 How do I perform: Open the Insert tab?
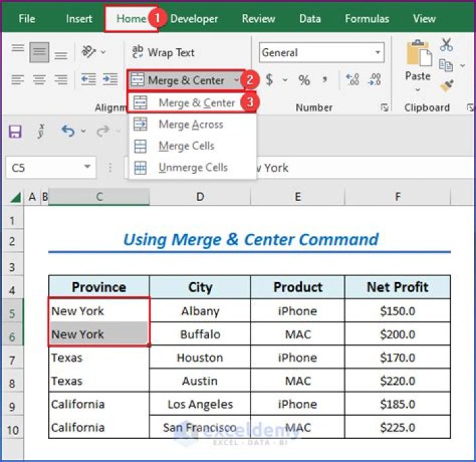[x=79, y=19]
